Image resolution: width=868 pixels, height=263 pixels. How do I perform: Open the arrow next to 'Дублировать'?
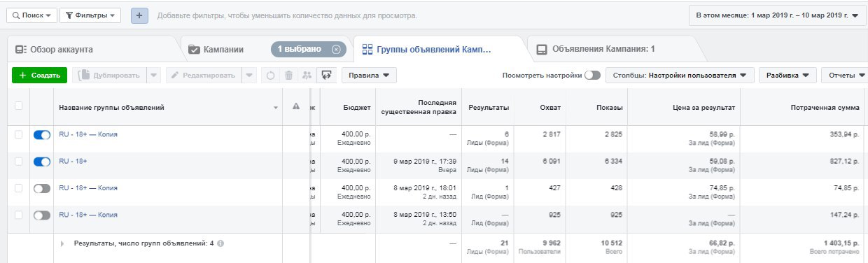(x=154, y=75)
